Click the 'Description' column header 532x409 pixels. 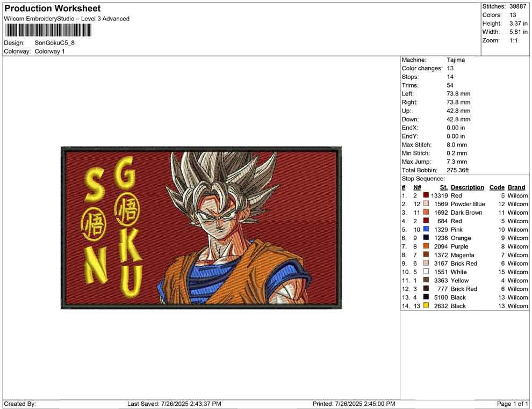(x=467, y=187)
